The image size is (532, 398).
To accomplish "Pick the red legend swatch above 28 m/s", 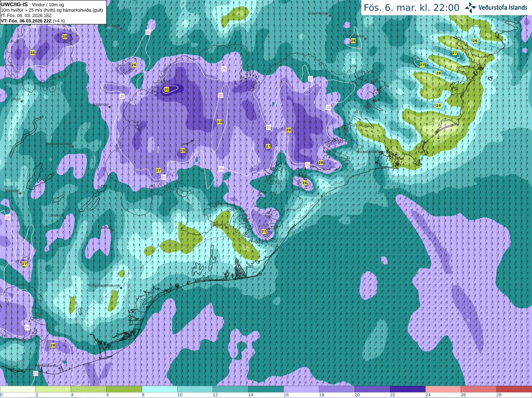I will click(x=514, y=389).
